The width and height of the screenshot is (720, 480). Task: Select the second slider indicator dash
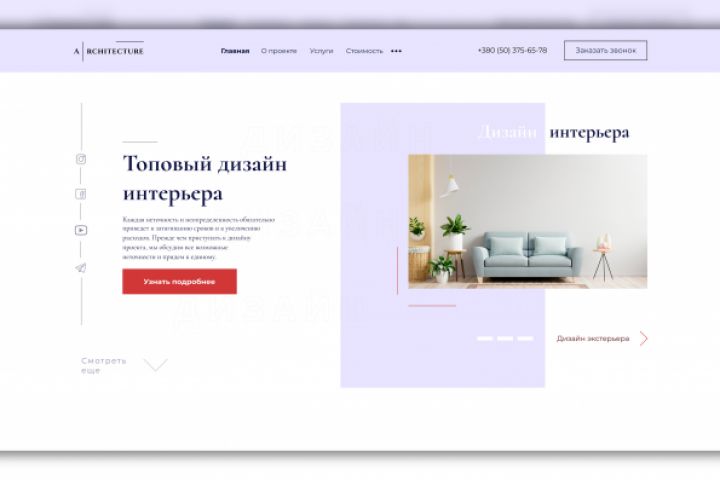tap(505, 339)
